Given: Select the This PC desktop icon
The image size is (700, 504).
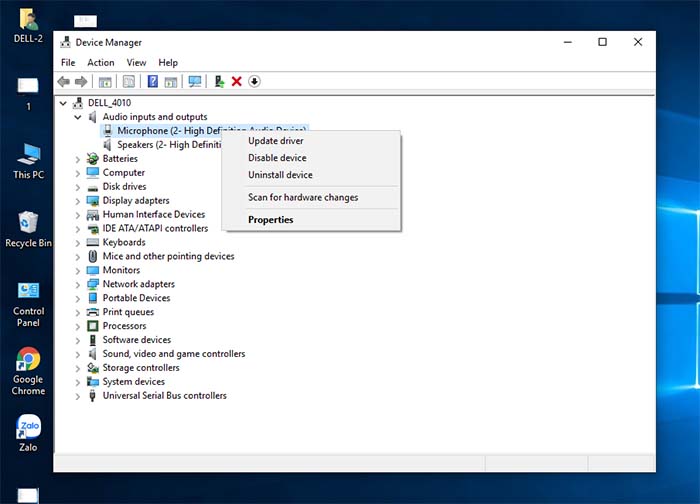Looking at the screenshot, I should pyautogui.click(x=29, y=161).
